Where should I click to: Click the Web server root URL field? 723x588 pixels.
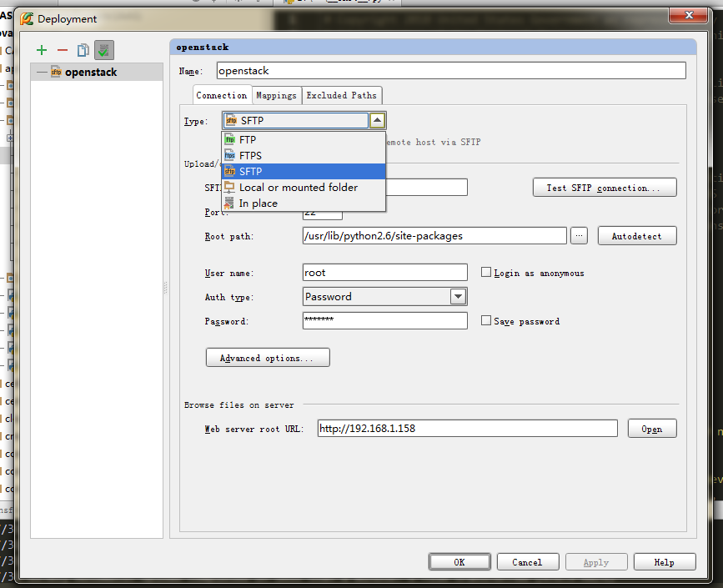tap(468, 429)
